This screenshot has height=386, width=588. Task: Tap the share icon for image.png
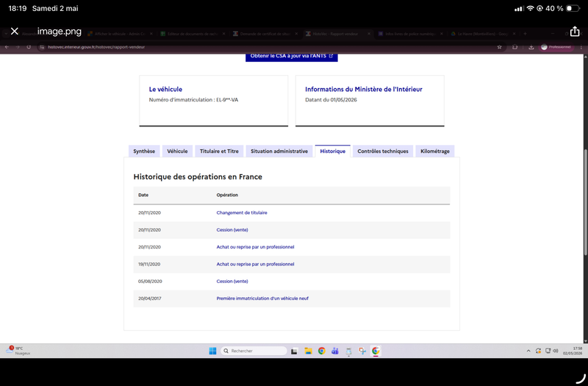click(575, 31)
